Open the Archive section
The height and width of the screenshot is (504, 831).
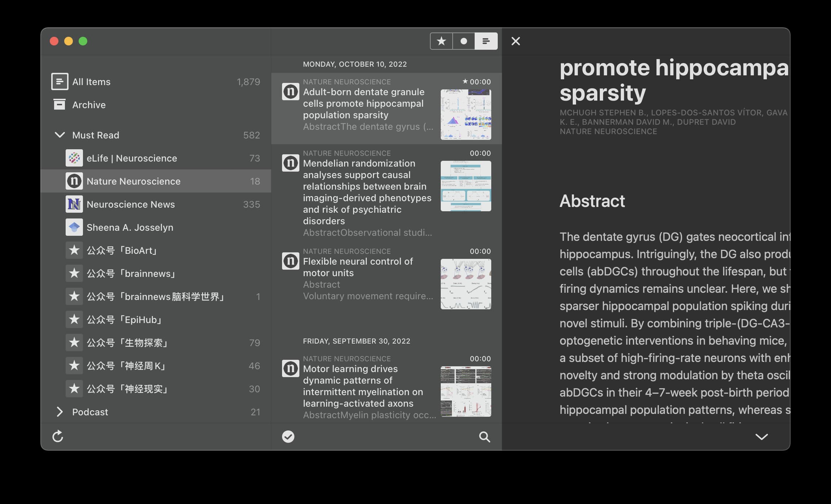point(156,105)
